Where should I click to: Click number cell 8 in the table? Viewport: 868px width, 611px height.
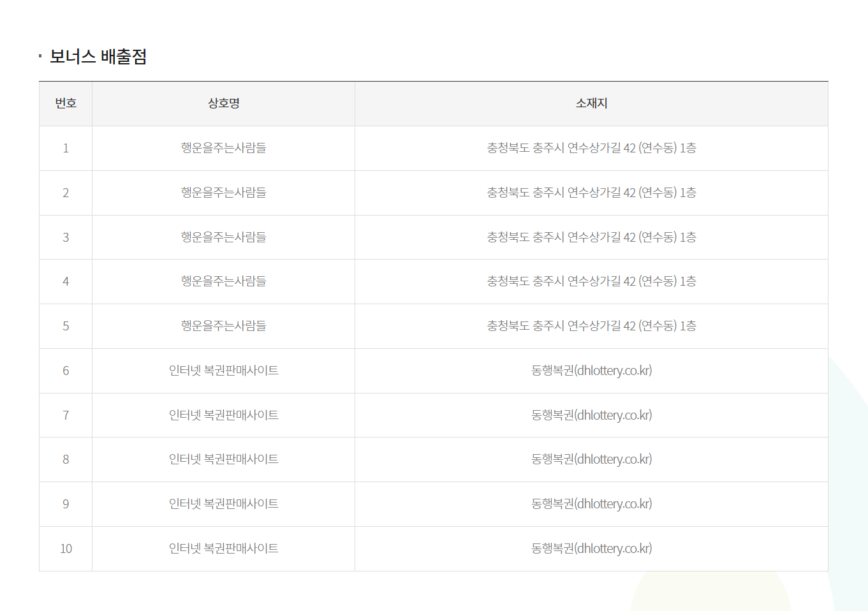click(x=66, y=459)
